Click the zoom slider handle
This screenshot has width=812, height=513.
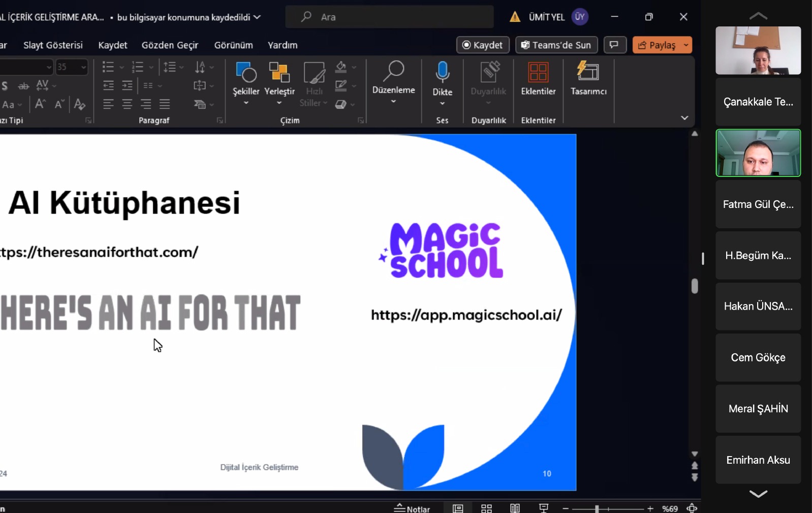[597, 508]
